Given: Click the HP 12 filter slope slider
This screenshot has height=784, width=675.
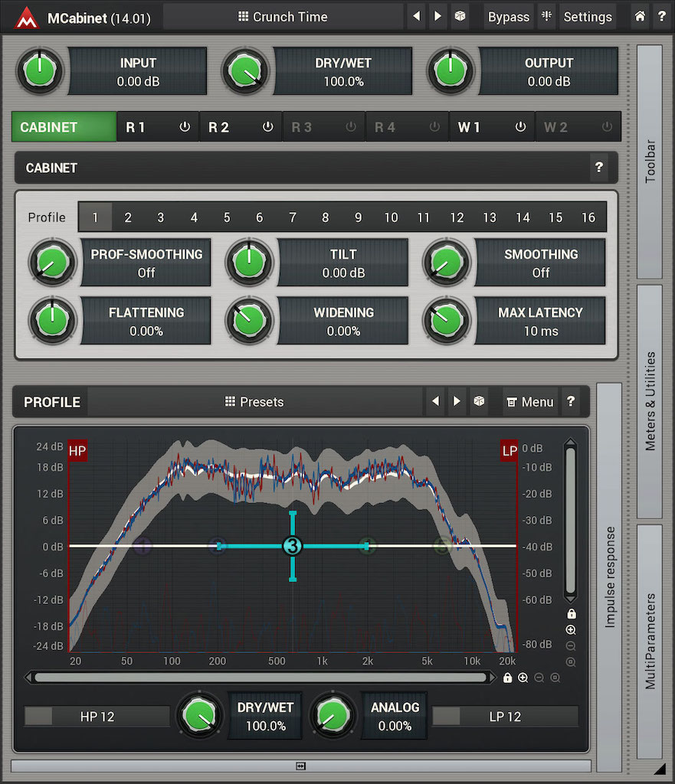Looking at the screenshot, I should coord(97,717).
